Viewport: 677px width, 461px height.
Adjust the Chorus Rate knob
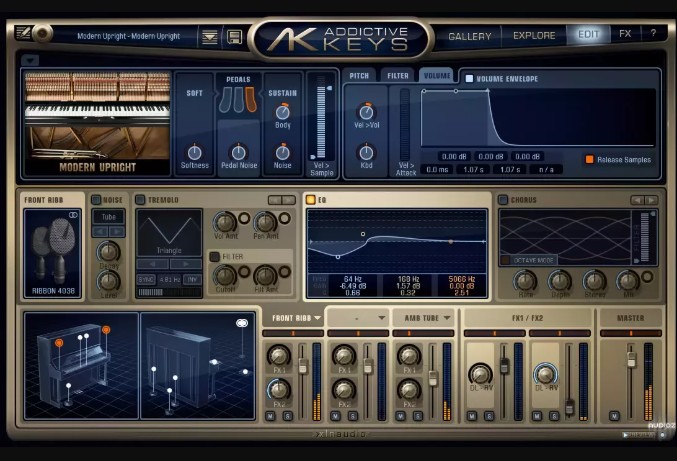tap(525, 281)
